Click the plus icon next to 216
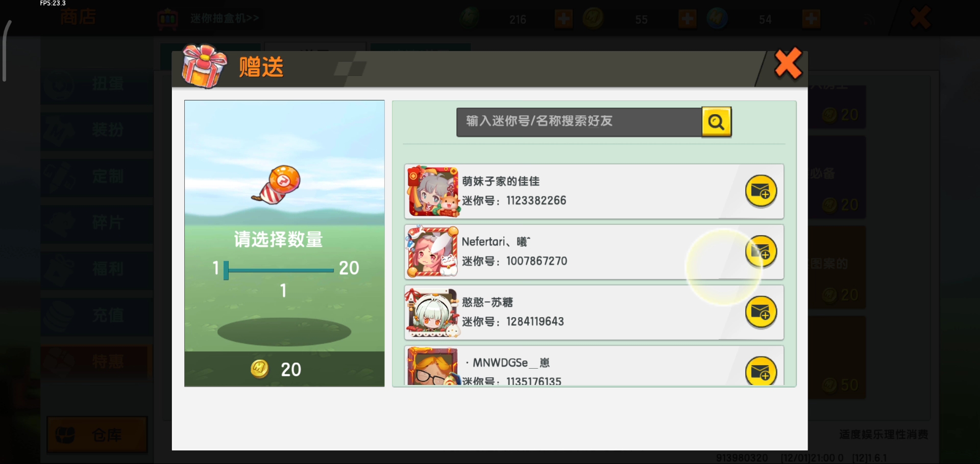The height and width of the screenshot is (464, 980). tap(563, 19)
